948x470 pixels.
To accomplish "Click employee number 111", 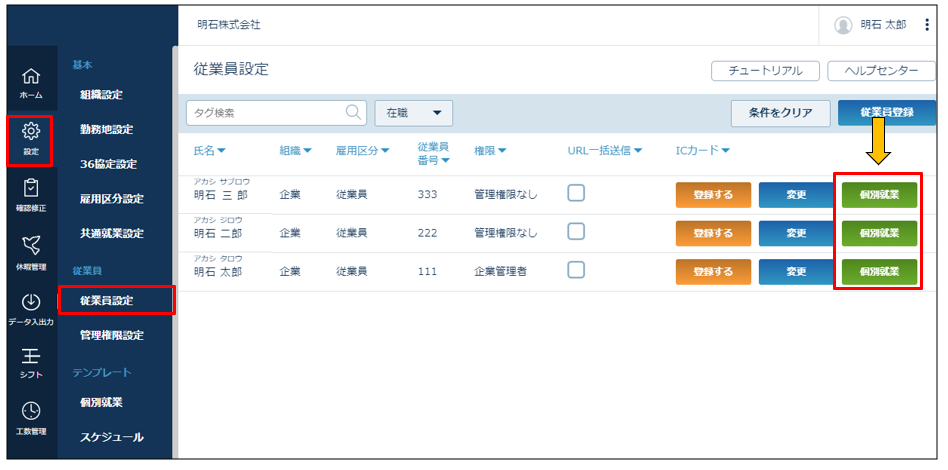I will (426, 272).
